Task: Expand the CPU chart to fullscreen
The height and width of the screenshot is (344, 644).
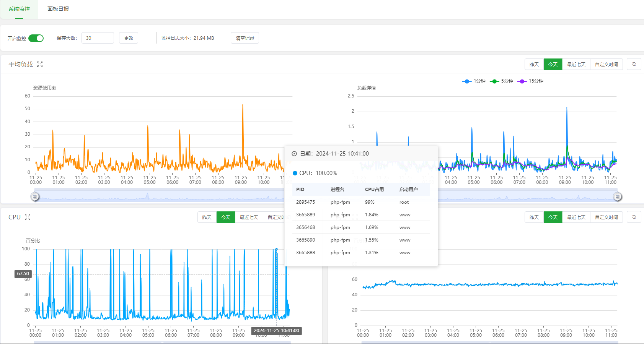Action: tap(28, 217)
